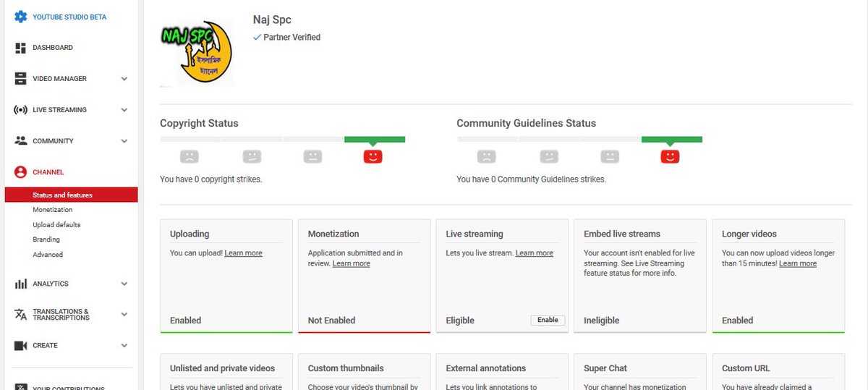Expand the Translations & Transcriptions chevron
The image size is (868, 390).
[124, 315]
